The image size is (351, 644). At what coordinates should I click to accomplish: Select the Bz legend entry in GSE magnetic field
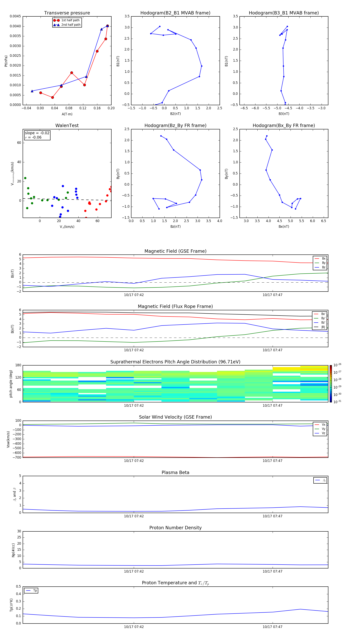320,267
